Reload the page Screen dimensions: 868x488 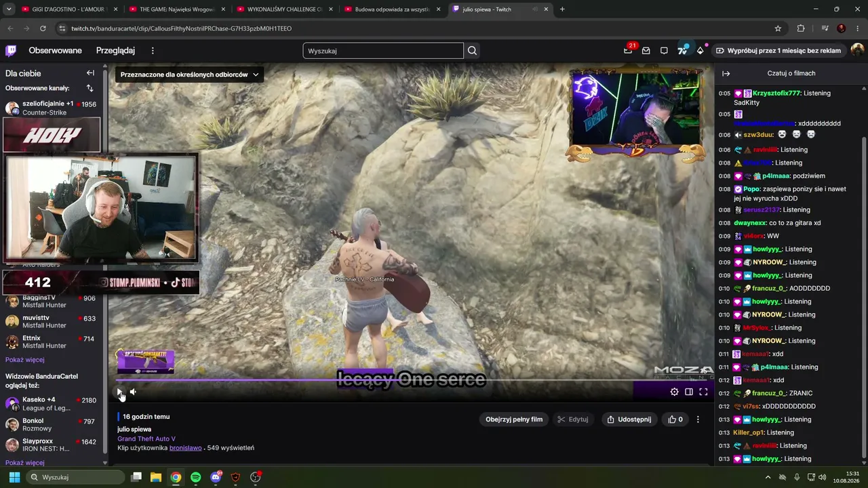[43, 28]
